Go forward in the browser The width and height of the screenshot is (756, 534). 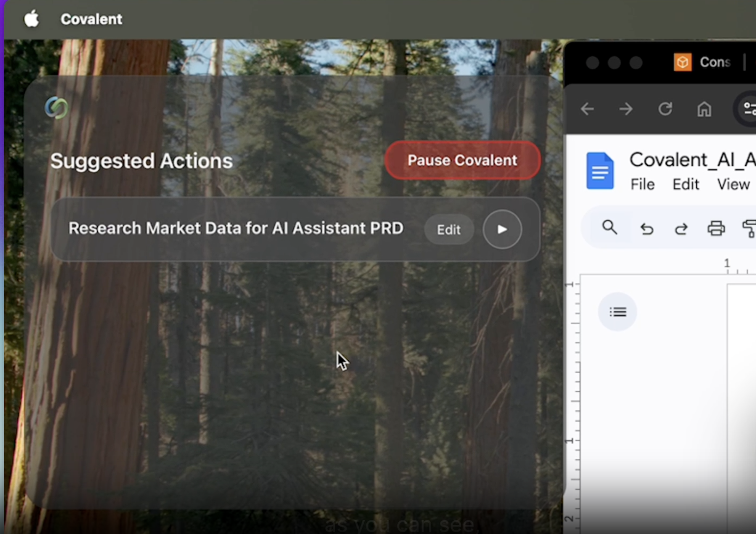pos(626,109)
